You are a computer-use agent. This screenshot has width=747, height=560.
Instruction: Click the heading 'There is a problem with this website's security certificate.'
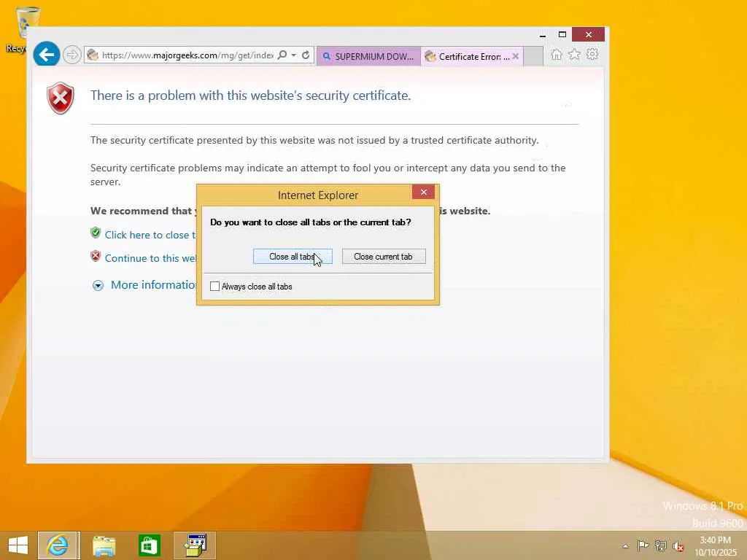(251, 96)
